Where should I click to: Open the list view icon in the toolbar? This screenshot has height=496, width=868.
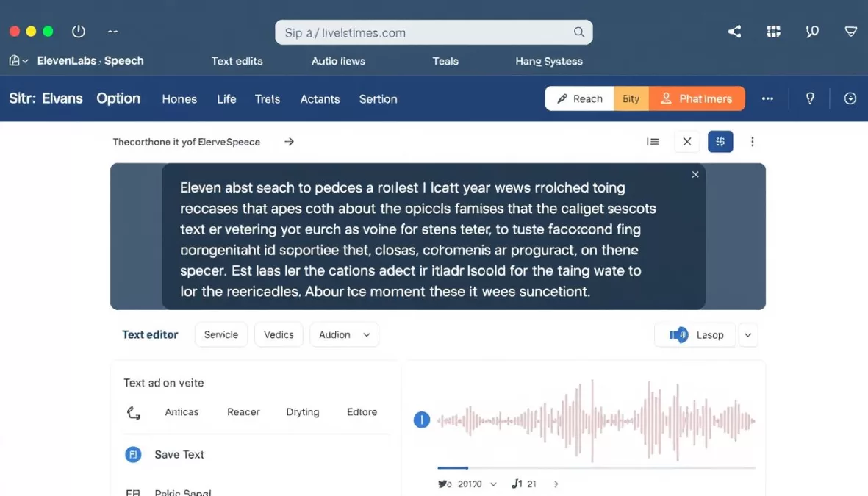653,141
